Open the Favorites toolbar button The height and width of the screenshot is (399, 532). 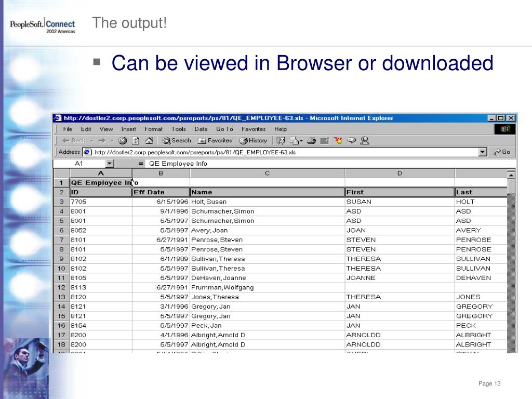(215, 140)
